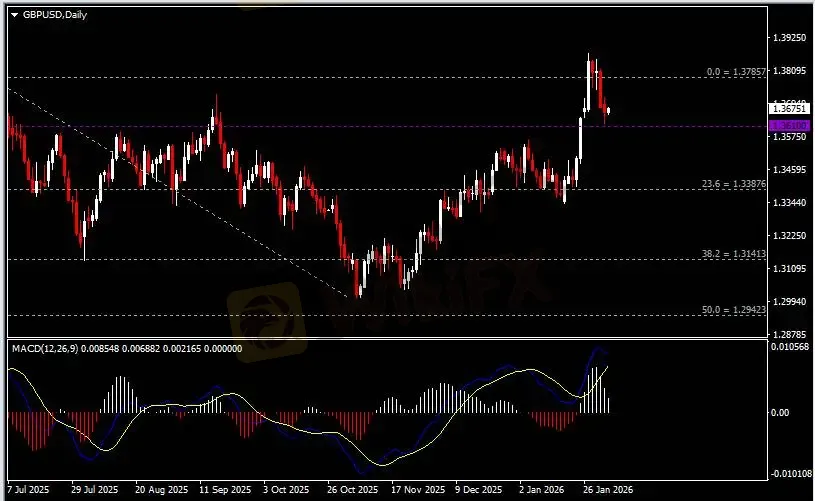The image size is (815, 501).
Task: Click the 1.38095 price axis label
Action: click(790, 71)
